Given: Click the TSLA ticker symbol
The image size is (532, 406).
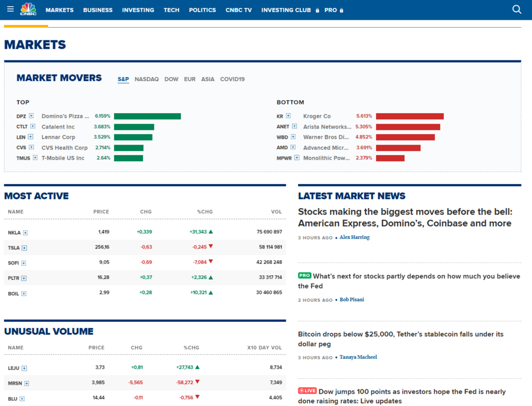Looking at the screenshot, I should (13, 248).
